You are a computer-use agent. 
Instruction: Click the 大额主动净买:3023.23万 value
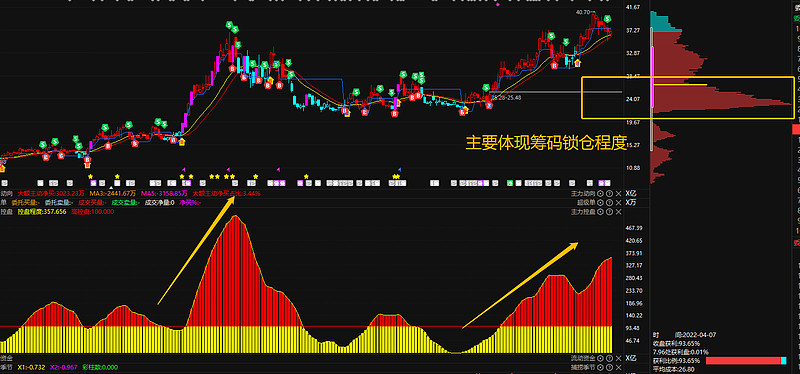click(x=52, y=194)
